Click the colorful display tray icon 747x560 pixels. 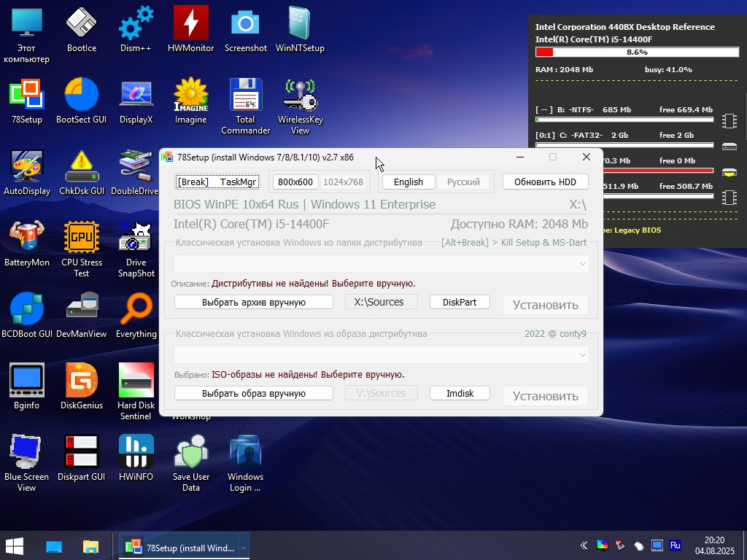click(x=602, y=545)
